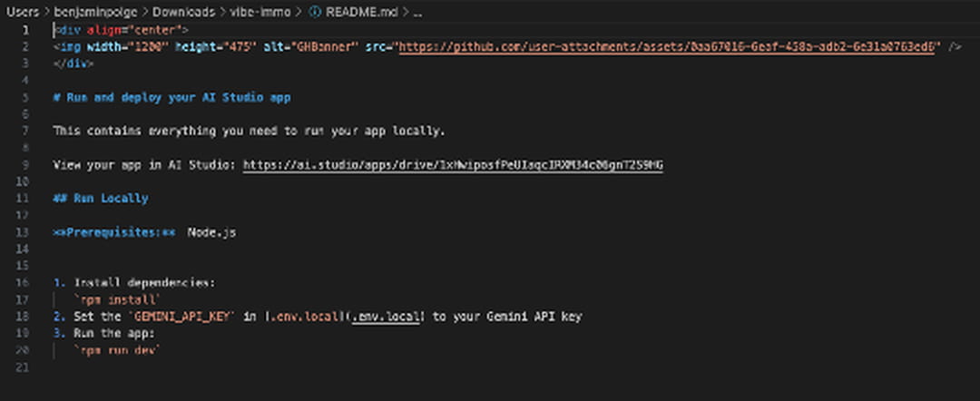980x401 pixels.
Task: Click line number 1 in the gutter
Action: click(x=26, y=30)
